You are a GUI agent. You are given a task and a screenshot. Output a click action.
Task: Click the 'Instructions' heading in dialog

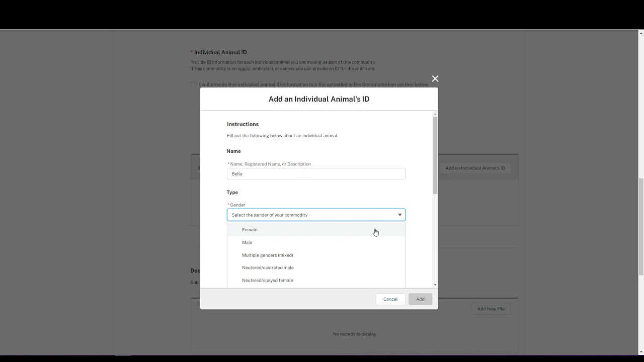click(x=243, y=124)
